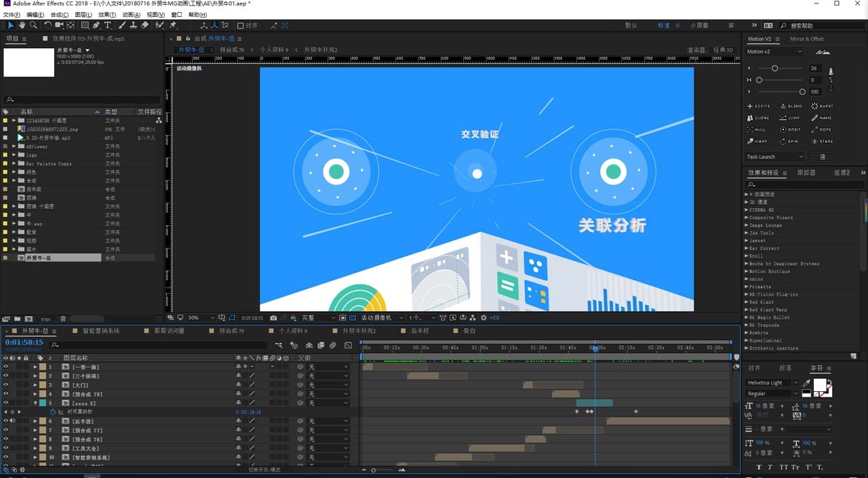This screenshot has width=868, height=478.
Task: Collapse layer 5 [xxxx 2] properties
Action: click(35, 403)
